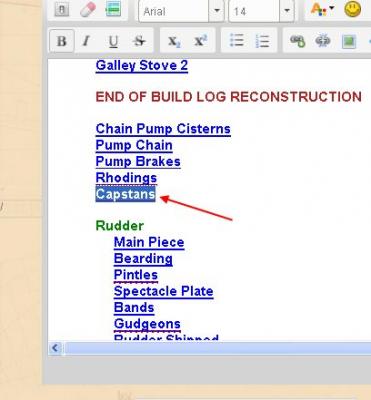Toggle underline formatting button
The width and height of the screenshot is (371, 400).
pyautogui.click(x=113, y=41)
